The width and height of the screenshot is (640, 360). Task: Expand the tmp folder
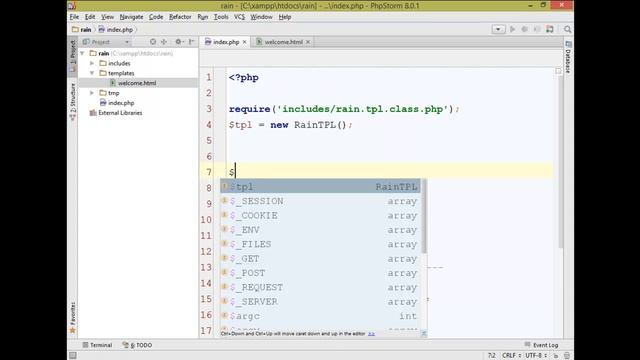[92, 93]
